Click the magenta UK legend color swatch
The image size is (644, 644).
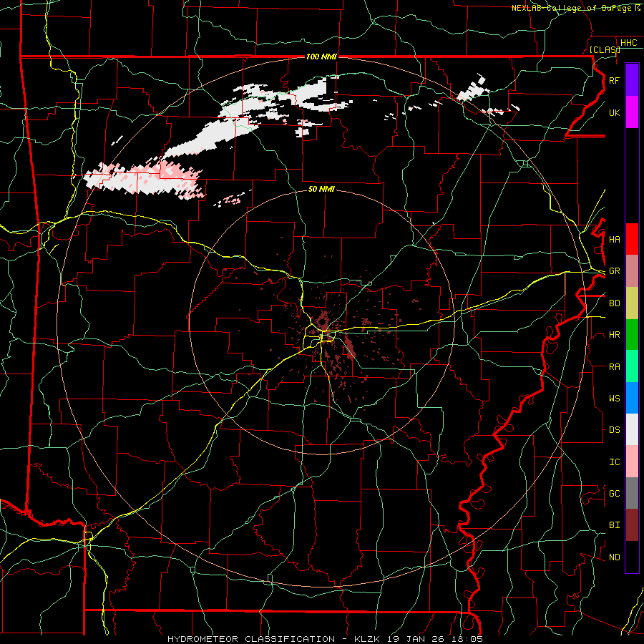pos(632,112)
